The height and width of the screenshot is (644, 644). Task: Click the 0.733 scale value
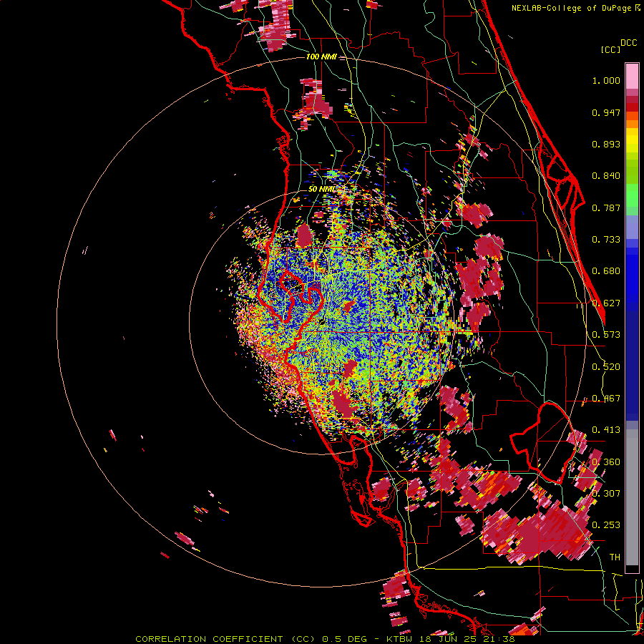(x=606, y=240)
